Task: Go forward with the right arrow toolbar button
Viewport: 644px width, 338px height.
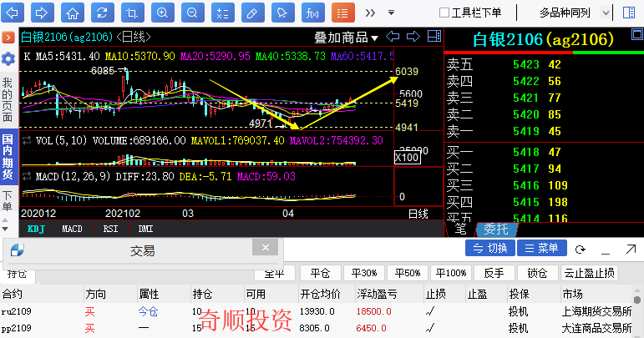Action: (x=43, y=13)
